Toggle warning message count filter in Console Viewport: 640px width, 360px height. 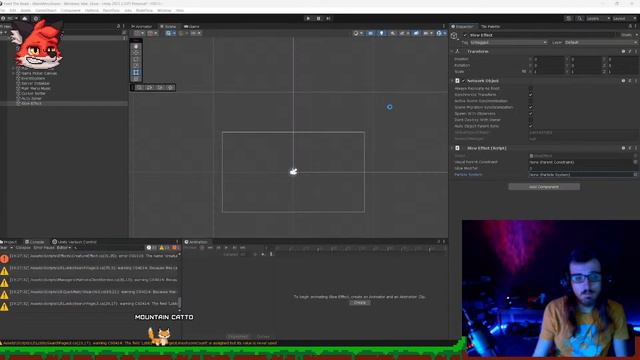164,248
